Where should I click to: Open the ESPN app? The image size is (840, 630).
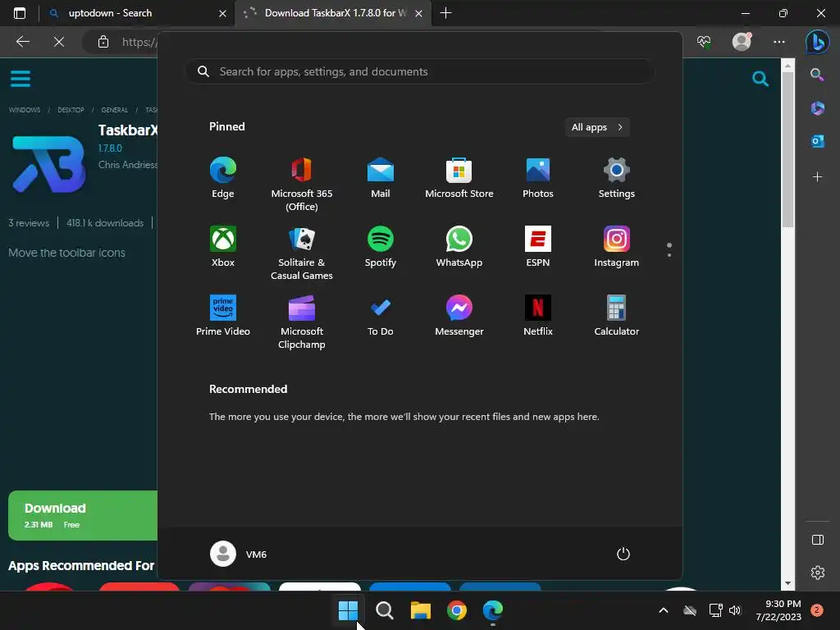click(x=538, y=247)
